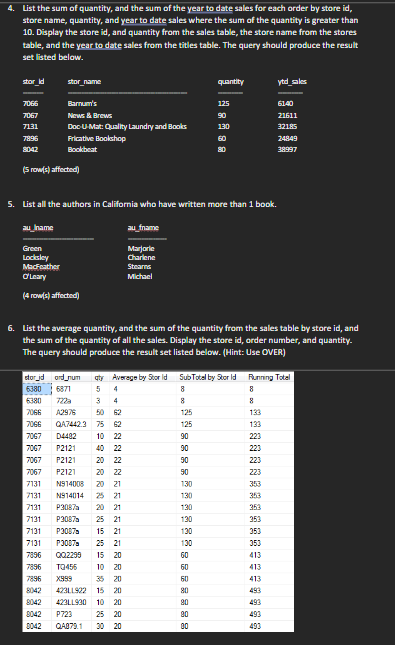
Task: Select the author last name Green
Action: pos(32,248)
